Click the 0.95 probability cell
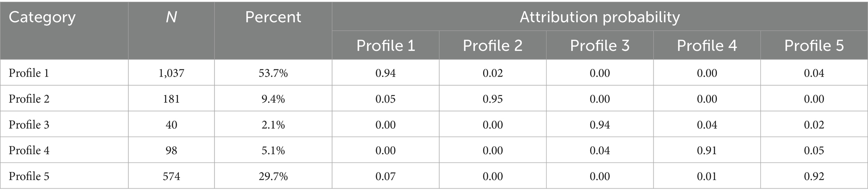The width and height of the screenshot is (868, 196). point(492,99)
